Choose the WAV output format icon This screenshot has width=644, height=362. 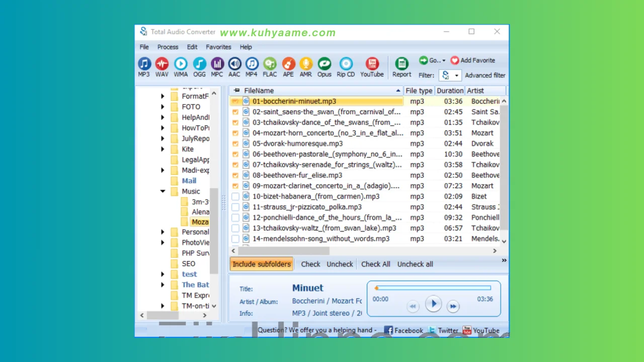[x=162, y=64]
